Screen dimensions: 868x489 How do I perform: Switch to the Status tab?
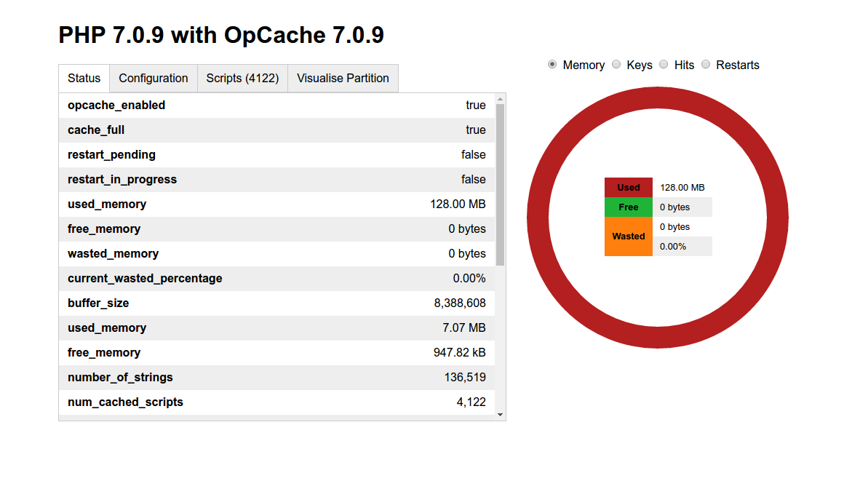pyautogui.click(x=84, y=79)
